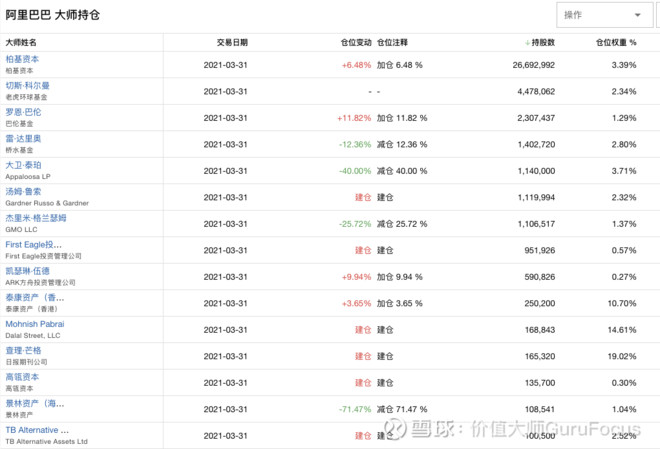Open the Mohnish Pabrai guru link
The image size is (660, 449).
35,324
